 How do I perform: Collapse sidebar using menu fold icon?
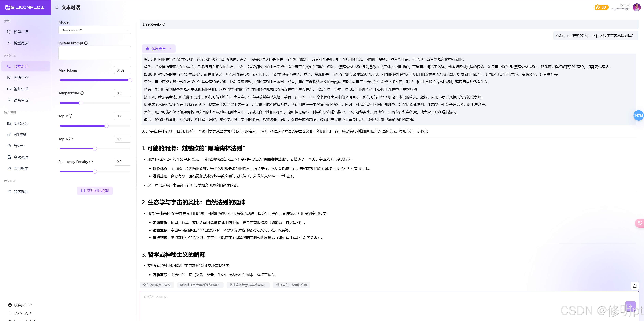point(57,8)
